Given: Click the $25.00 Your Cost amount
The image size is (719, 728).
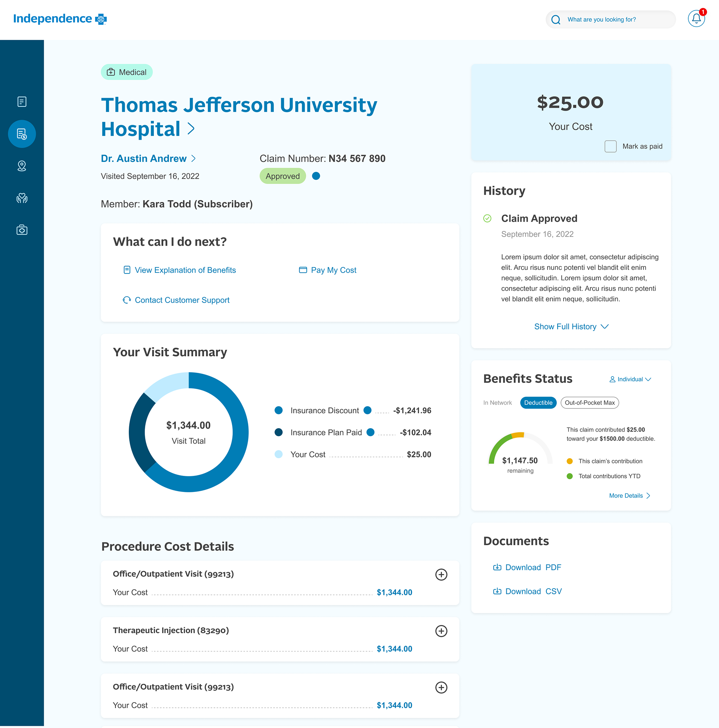Looking at the screenshot, I should 570,102.
